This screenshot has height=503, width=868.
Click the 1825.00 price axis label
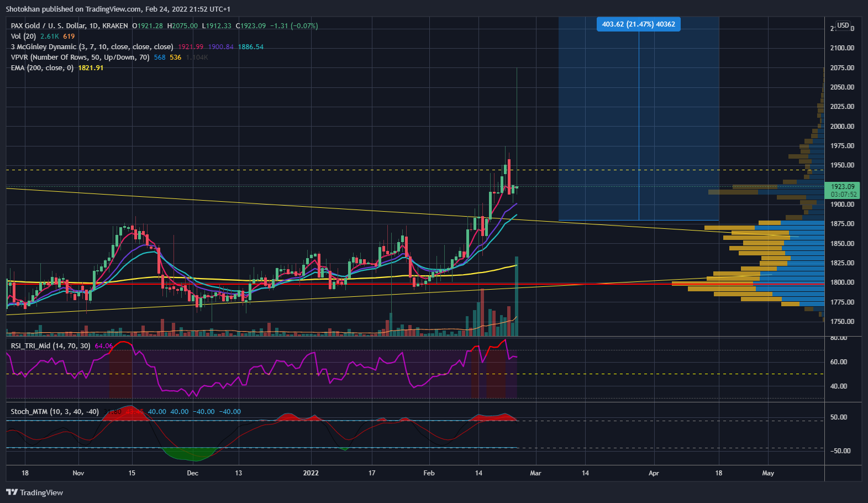click(842, 263)
